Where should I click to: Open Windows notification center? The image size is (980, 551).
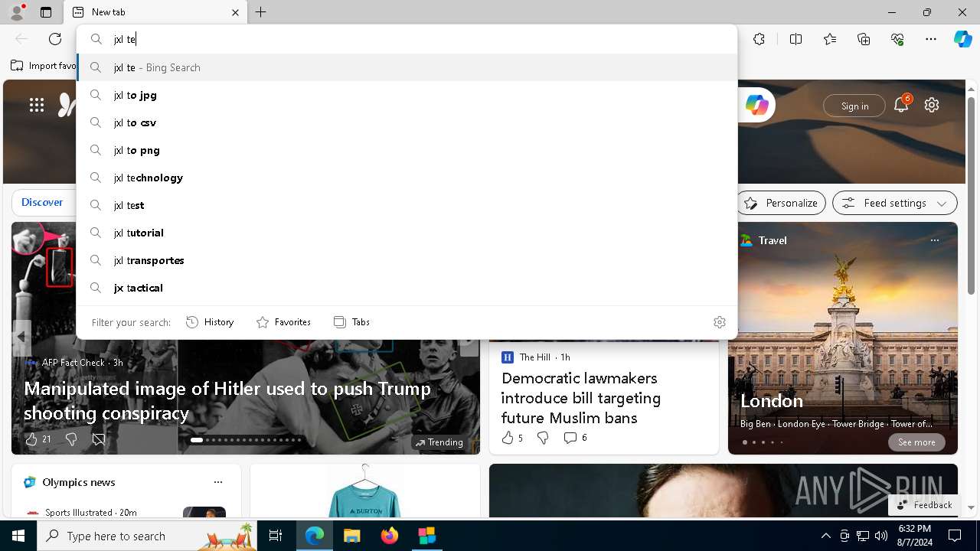pos(955,536)
